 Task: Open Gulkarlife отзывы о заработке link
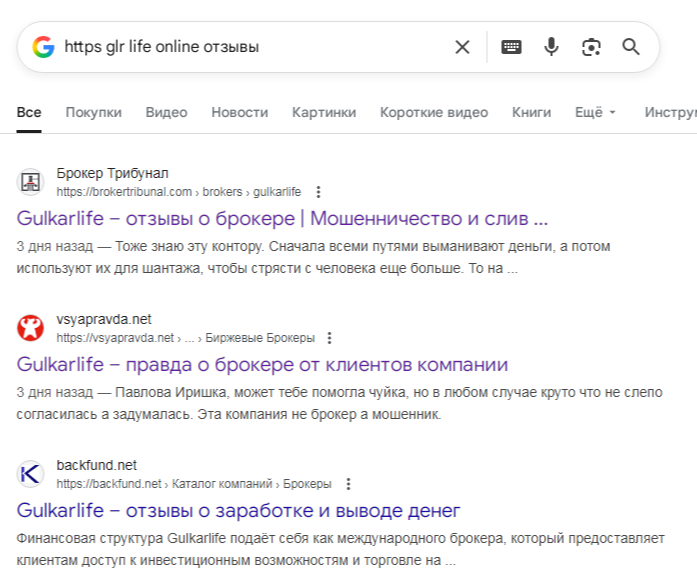pos(238,511)
